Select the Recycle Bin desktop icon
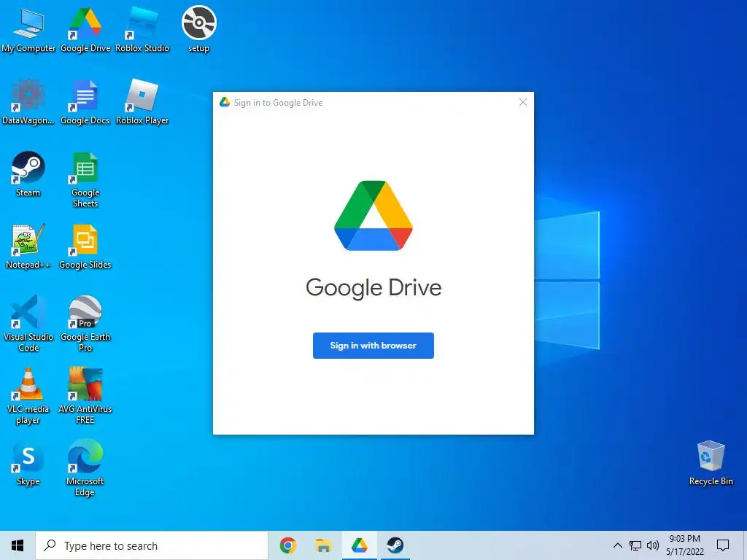 [711, 463]
